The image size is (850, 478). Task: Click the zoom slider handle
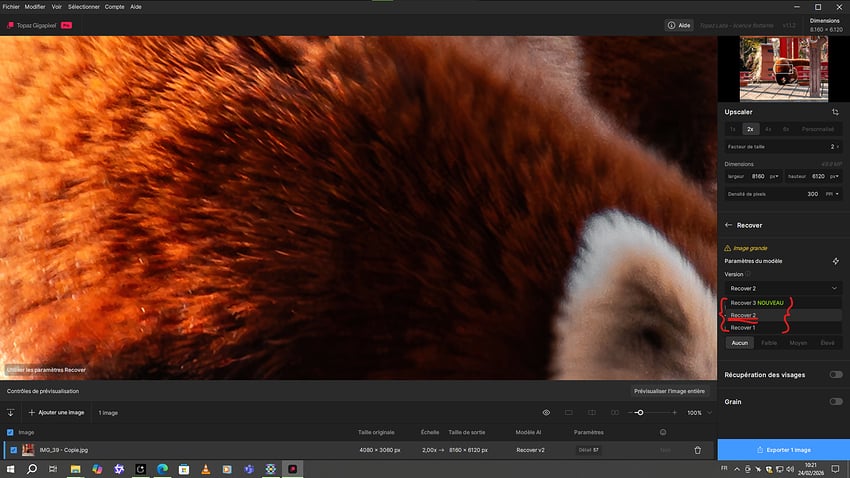(640, 412)
